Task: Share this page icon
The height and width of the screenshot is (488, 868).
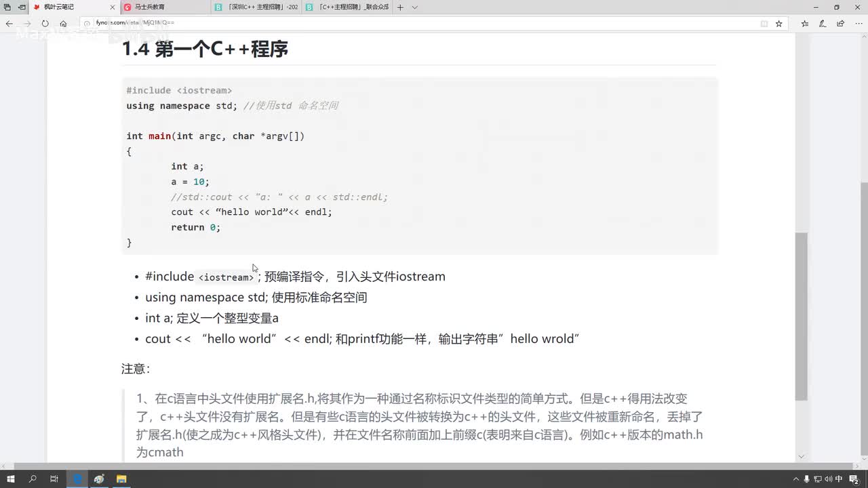Action: tap(840, 23)
